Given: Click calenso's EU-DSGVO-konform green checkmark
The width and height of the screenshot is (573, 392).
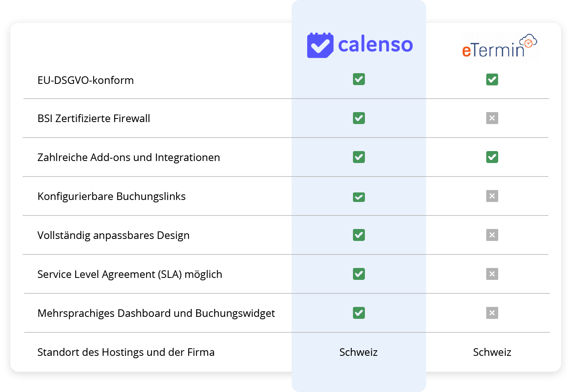Looking at the screenshot, I should coord(359,80).
